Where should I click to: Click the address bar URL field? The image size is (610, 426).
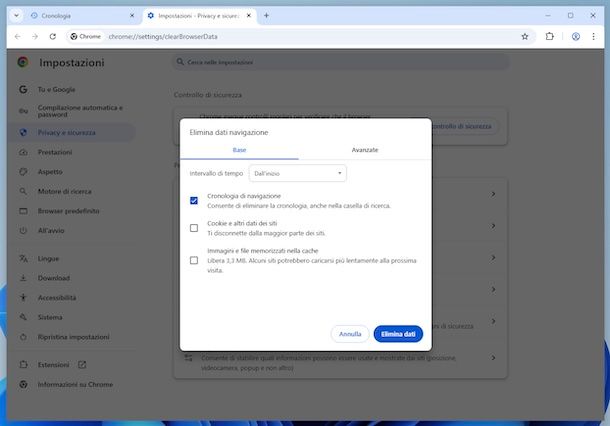coord(300,36)
